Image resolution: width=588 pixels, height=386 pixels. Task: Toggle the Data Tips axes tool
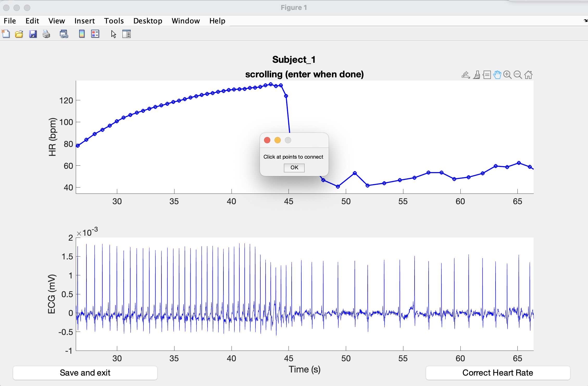[487, 75]
